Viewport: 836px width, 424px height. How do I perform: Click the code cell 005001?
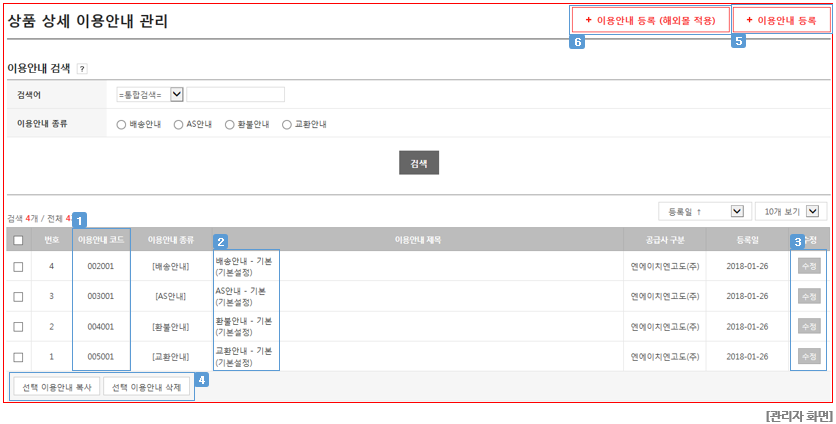point(101,356)
